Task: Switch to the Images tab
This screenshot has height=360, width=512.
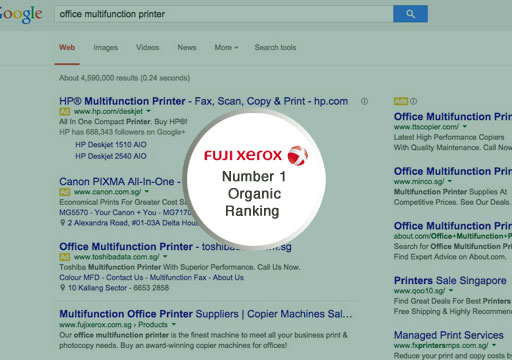Action: point(106,47)
